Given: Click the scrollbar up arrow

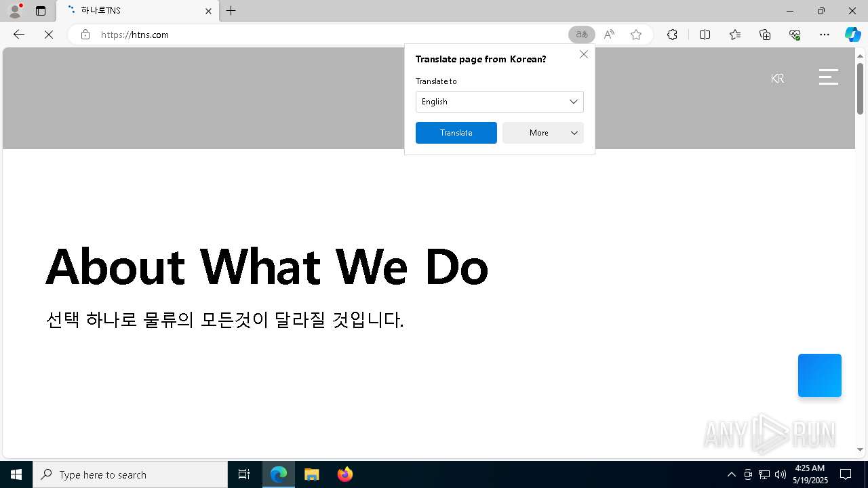Looking at the screenshot, I should point(860,55).
